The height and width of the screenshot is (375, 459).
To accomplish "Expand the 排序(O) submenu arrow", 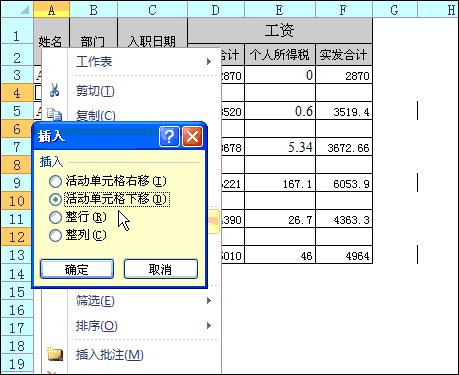I will (209, 325).
